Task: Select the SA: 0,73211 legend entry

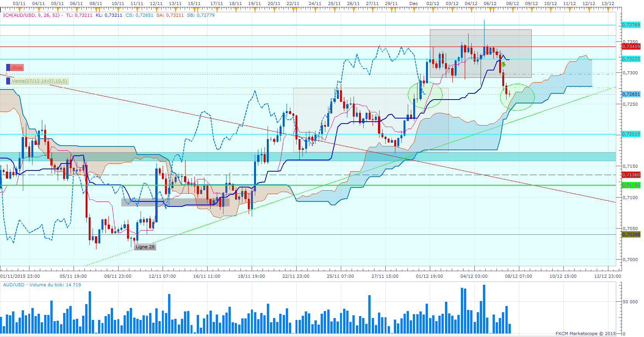Action: tap(170, 15)
